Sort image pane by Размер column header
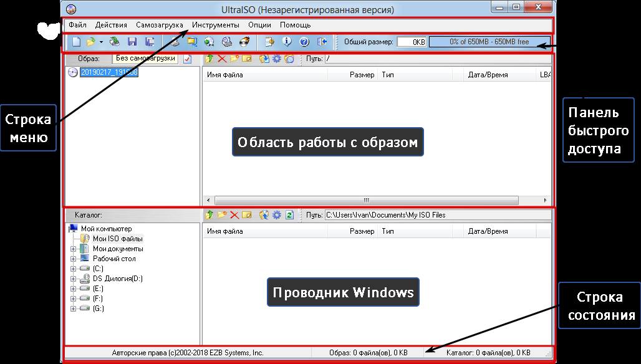Image resolution: width=641 pixels, height=364 pixels. click(353, 75)
